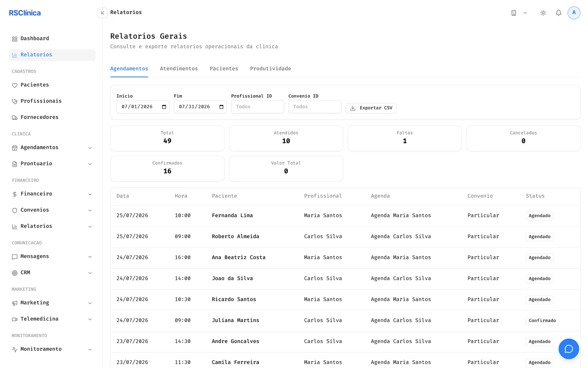Open Fornecedores in the sidebar

52,117
